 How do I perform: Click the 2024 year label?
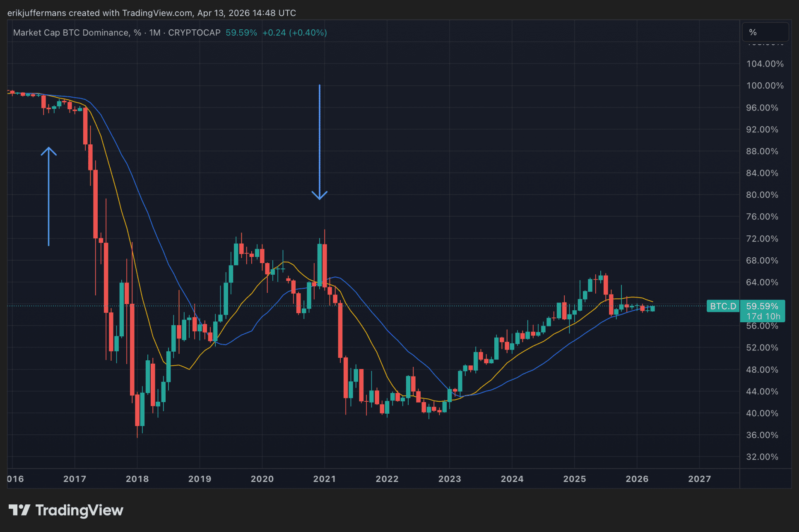click(x=512, y=479)
